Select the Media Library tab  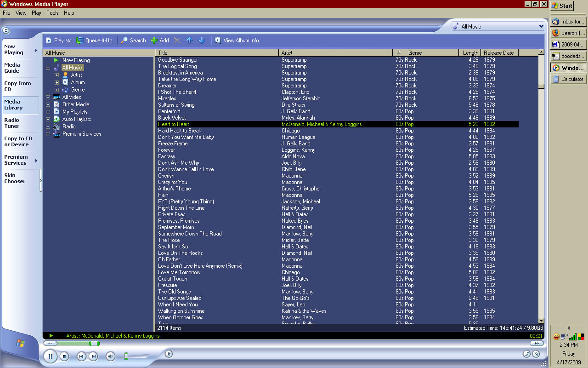pyautogui.click(x=20, y=105)
